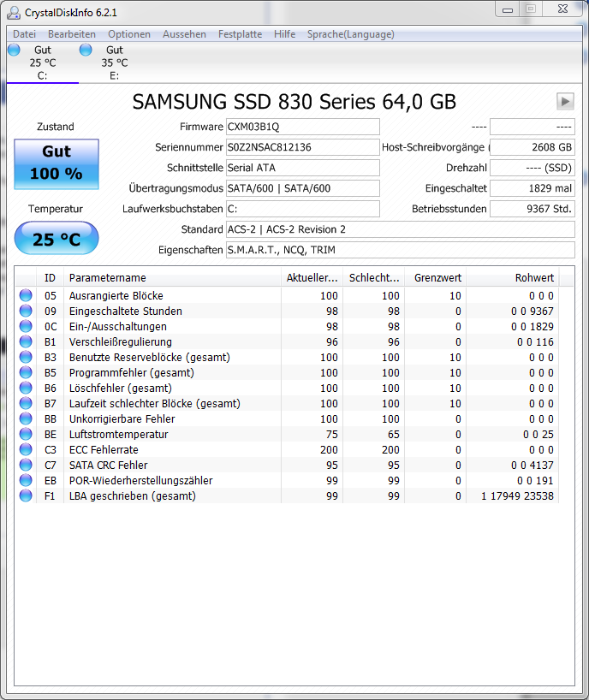This screenshot has width=589, height=700.
Task: Click raw value 0 0 4137
Action: 532,466
